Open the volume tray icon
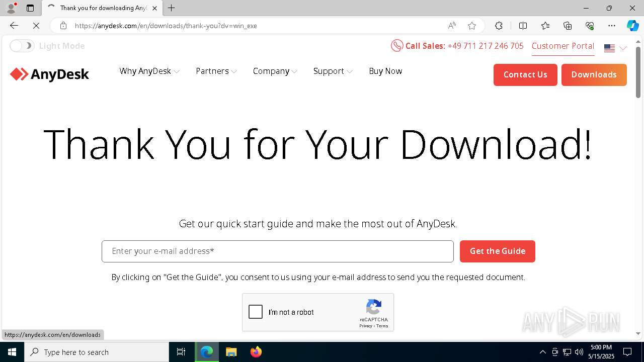Viewport: 644px width, 362px height. [579, 352]
